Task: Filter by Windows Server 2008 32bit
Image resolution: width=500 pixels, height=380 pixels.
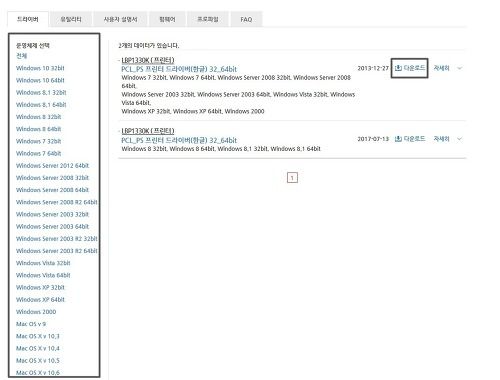Action: click(x=53, y=178)
